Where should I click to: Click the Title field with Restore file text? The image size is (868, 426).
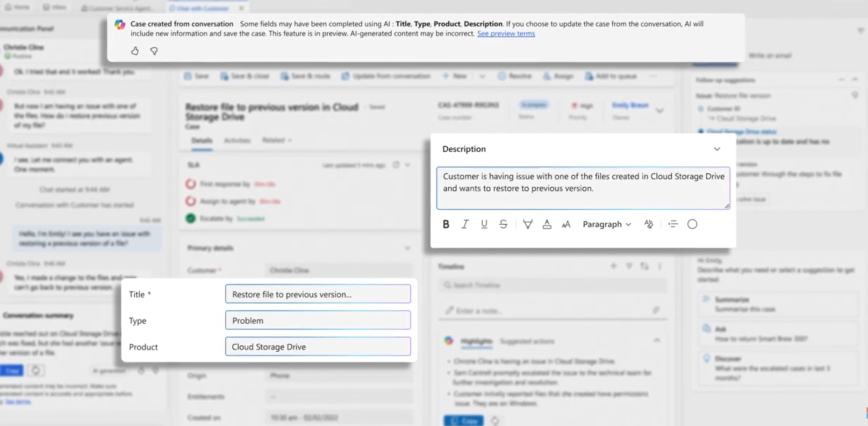tap(318, 294)
